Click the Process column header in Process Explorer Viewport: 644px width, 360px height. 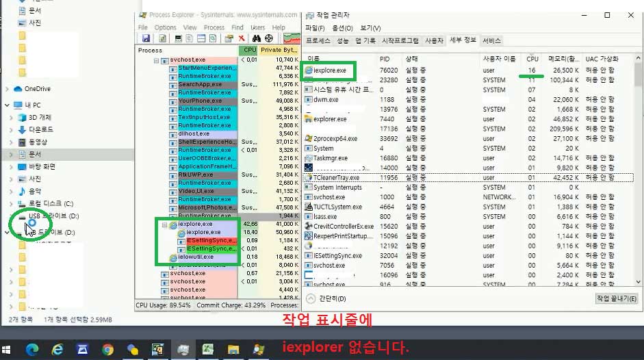point(150,50)
